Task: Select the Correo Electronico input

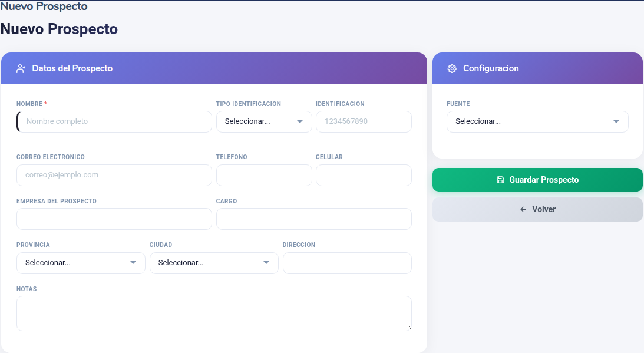Action: click(114, 175)
